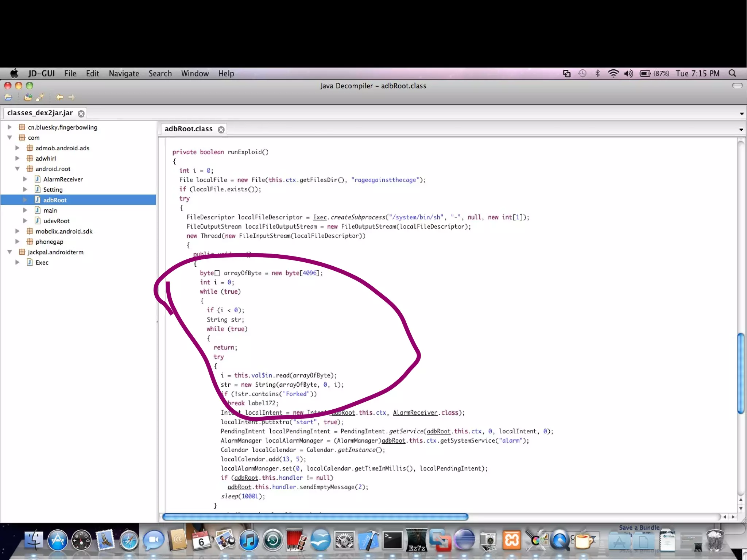This screenshot has height=560, width=747.
Task: Open the Terminal icon in the dock
Action: pyautogui.click(x=392, y=540)
